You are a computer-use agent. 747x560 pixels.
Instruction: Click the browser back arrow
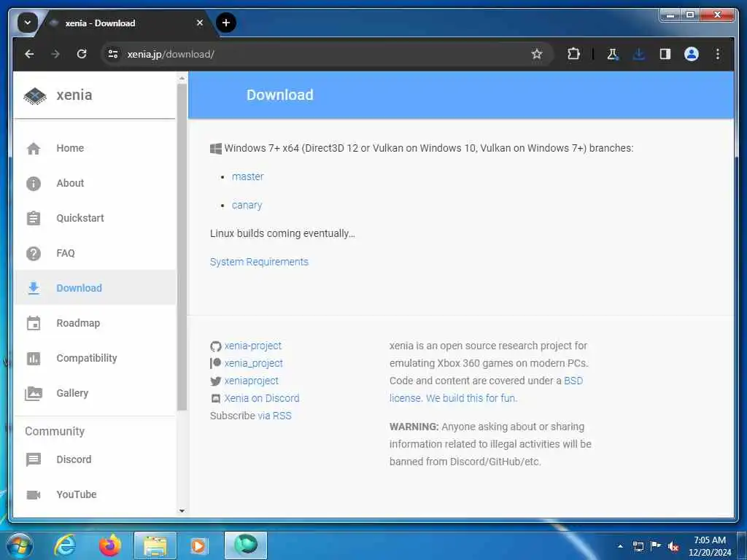(29, 54)
